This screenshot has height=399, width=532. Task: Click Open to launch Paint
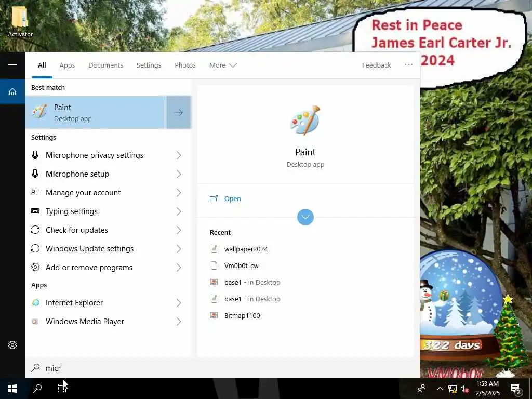coord(232,199)
